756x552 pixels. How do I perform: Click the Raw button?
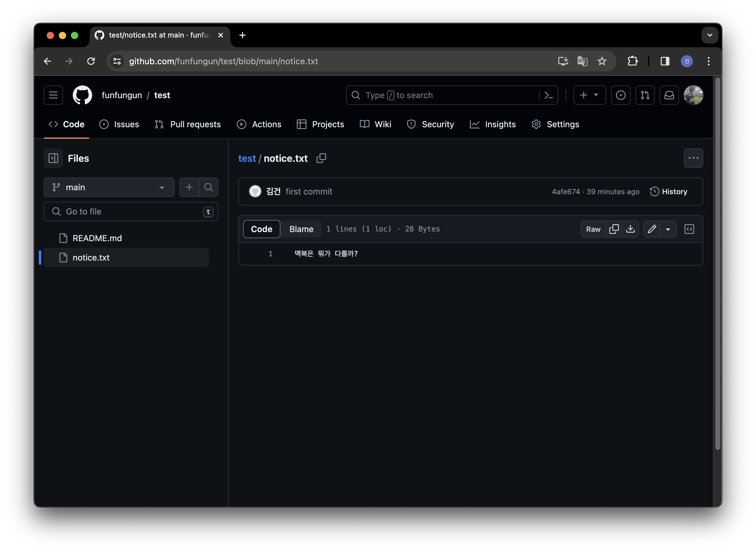(593, 229)
